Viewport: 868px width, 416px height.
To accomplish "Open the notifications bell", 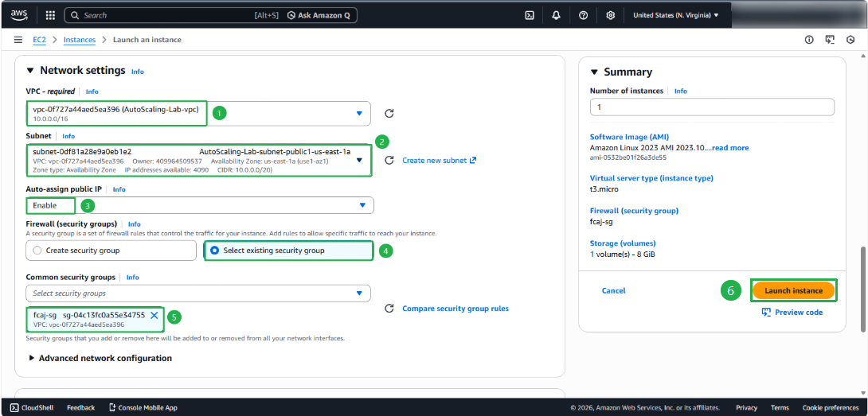I will (557, 15).
